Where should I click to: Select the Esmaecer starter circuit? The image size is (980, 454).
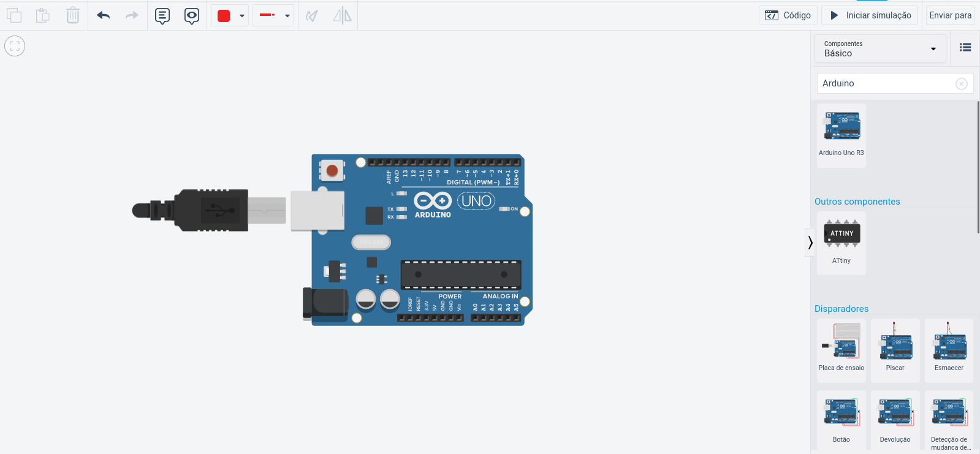949,350
